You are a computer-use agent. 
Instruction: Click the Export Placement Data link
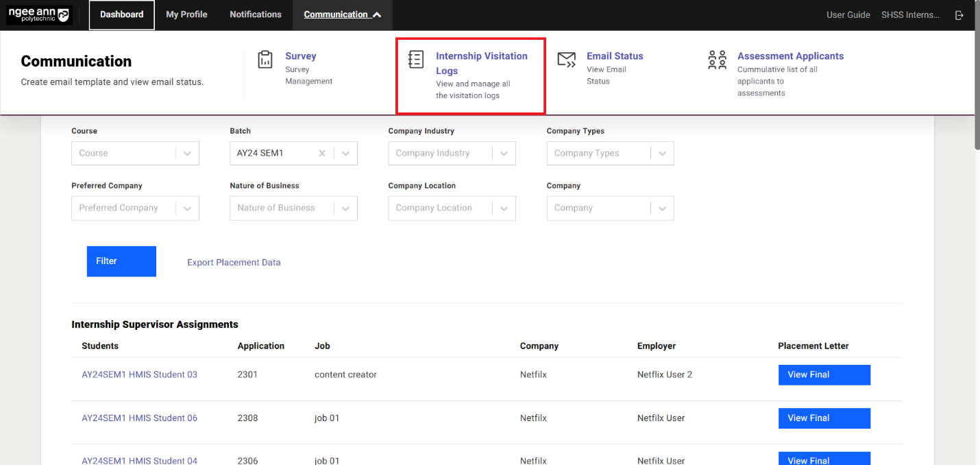pos(234,263)
